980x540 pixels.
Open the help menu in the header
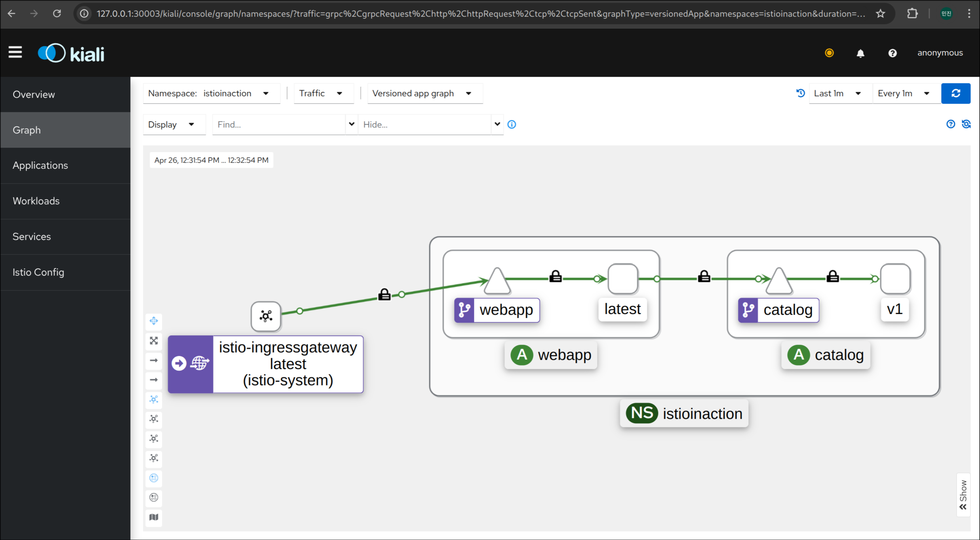pyautogui.click(x=892, y=53)
